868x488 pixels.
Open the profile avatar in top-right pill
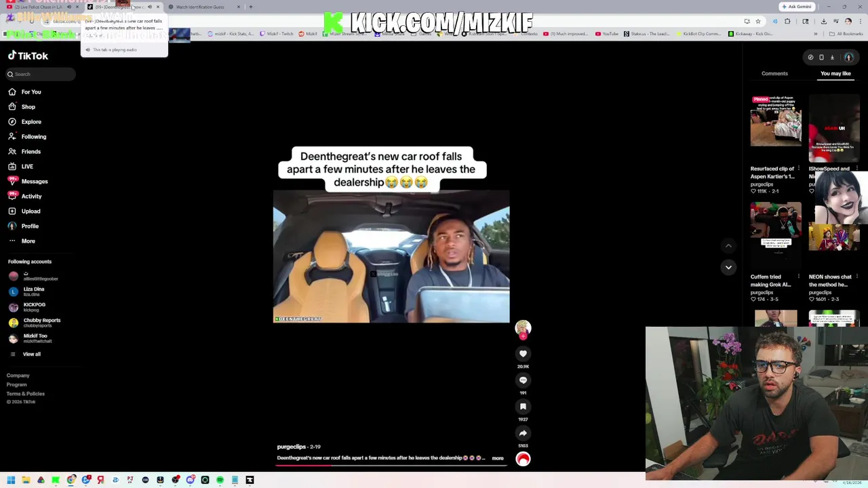(848, 58)
